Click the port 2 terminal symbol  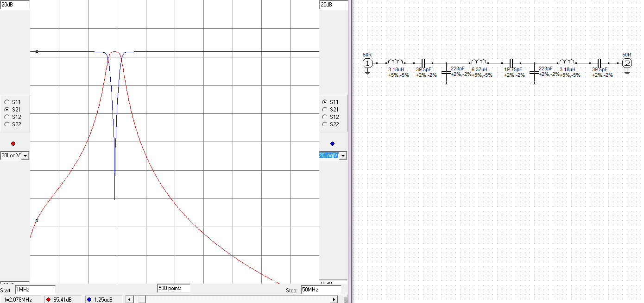tap(626, 63)
